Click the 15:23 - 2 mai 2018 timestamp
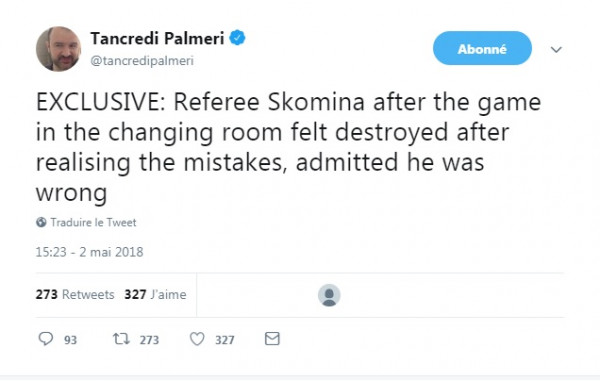This screenshot has width=600, height=381. click(x=90, y=252)
